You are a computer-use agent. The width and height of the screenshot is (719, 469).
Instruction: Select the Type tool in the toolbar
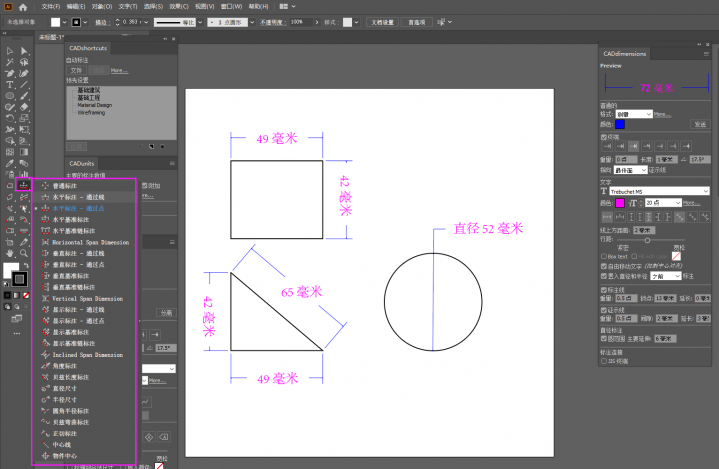[x=9, y=85]
